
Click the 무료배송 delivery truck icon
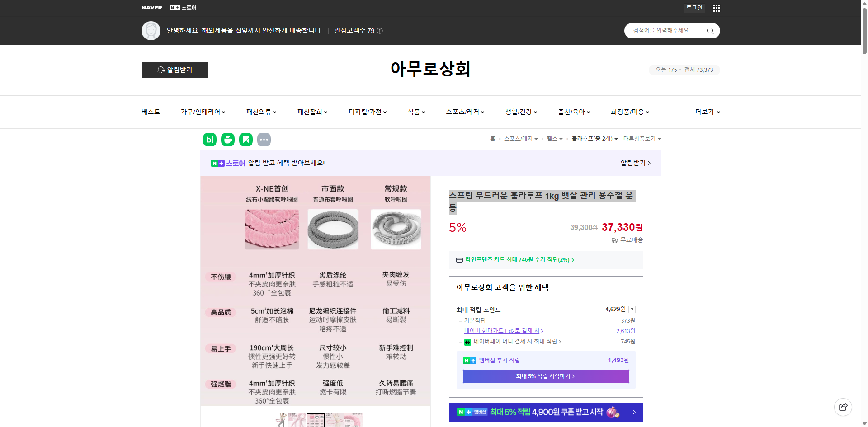614,240
